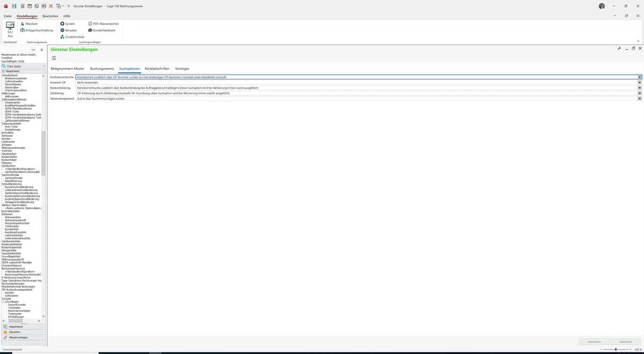The height and width of the screenshot is (354, 644).
Task: Click the calendar icon in quick access toolbar
Action: coord(29,6)
